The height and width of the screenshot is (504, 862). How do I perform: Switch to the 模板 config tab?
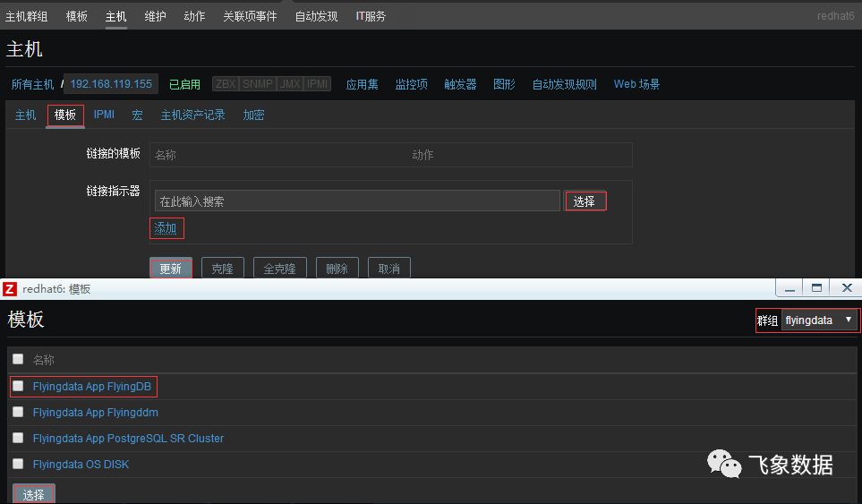coord(65,115)
